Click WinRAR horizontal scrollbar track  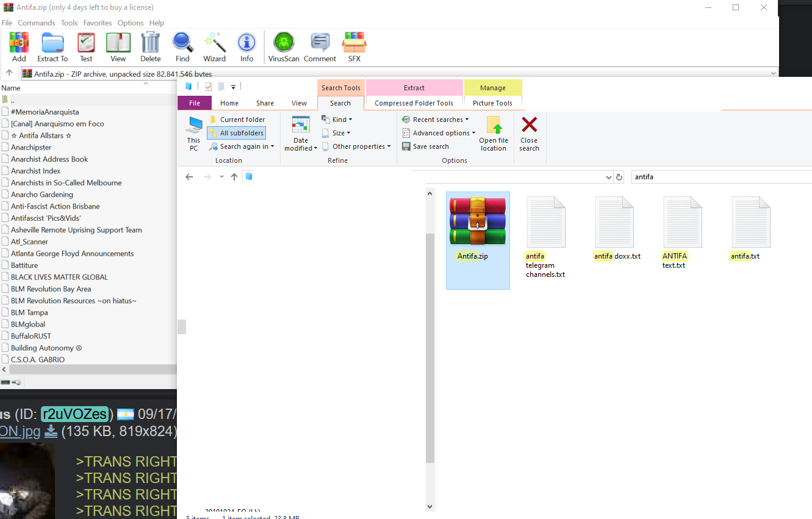(93, 370)
